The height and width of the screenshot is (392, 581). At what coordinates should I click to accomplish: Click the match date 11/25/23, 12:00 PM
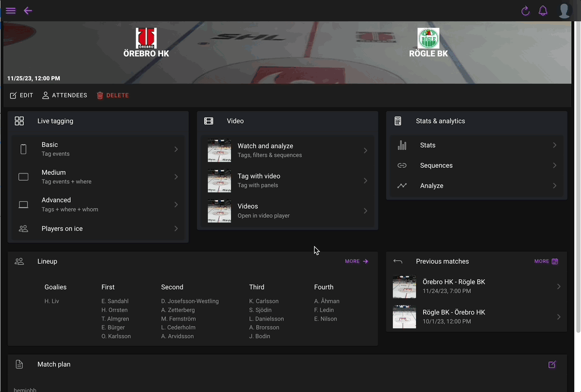[x=34, y=79]
